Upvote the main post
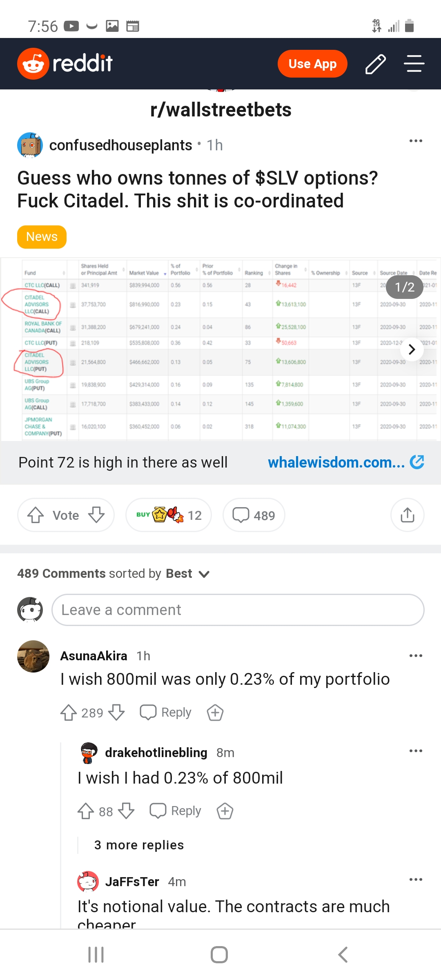The width and height of the screenshot is (441, 980). tap(36, 515)
